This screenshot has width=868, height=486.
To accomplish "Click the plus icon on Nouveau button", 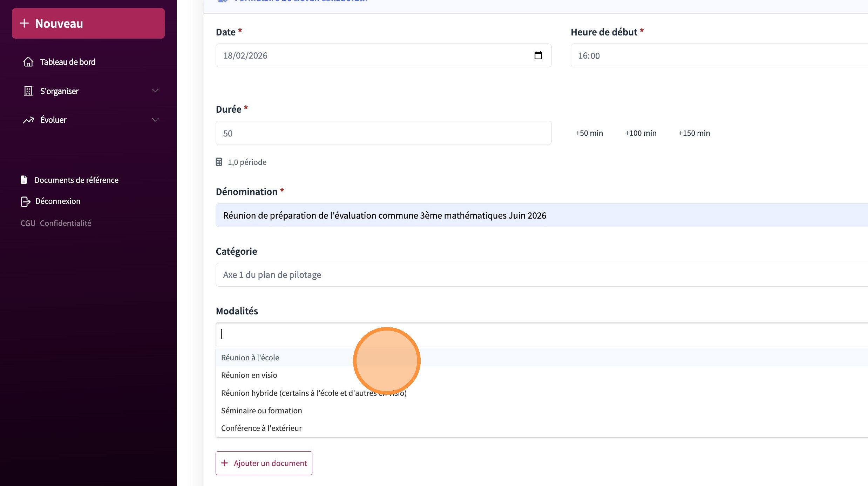I will (24, 23).
